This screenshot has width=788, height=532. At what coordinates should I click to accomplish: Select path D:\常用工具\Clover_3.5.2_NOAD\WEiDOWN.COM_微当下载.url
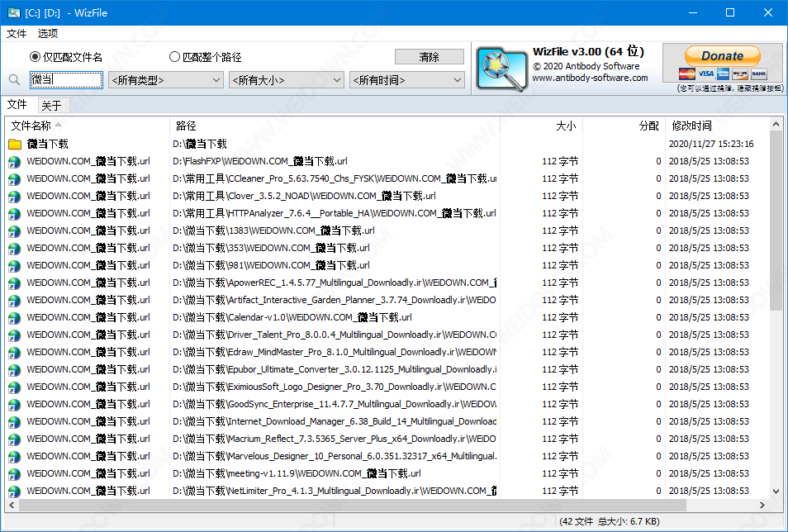click(305, 196)
